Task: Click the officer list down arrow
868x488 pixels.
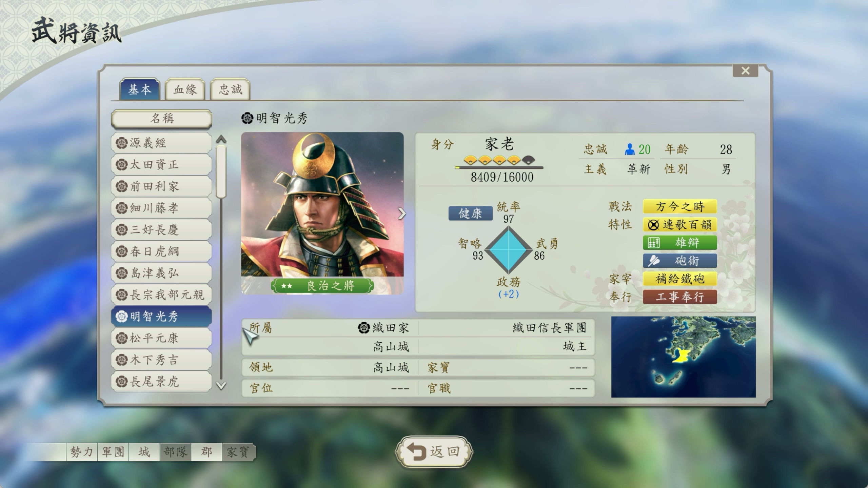Action: pos(221,386)
